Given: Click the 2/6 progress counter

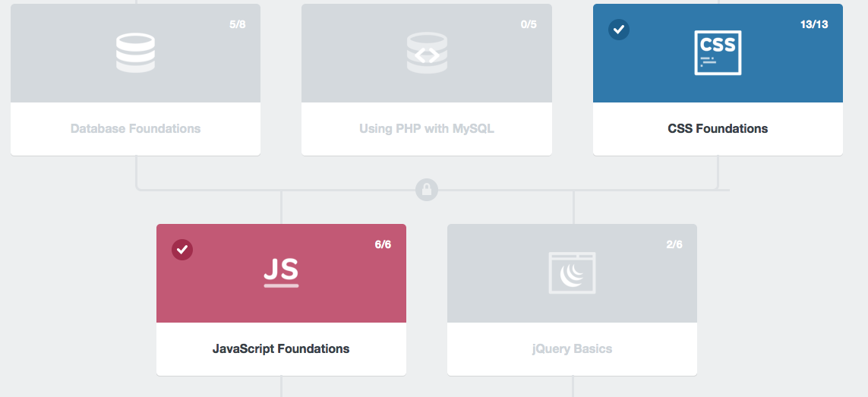Looking at the screenshot, I should point(674,244).
